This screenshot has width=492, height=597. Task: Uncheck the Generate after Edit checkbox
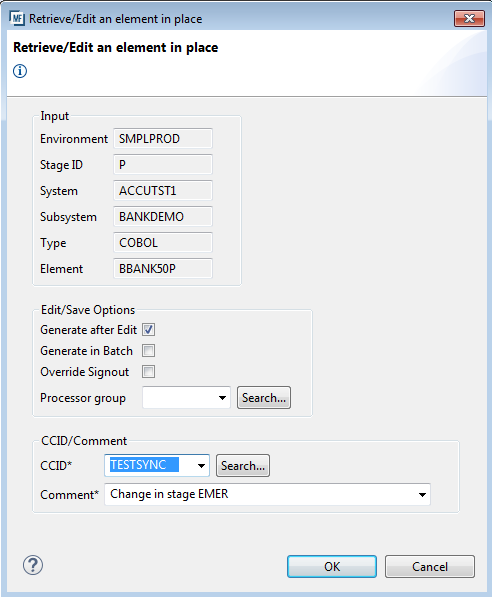pos(149,330)
